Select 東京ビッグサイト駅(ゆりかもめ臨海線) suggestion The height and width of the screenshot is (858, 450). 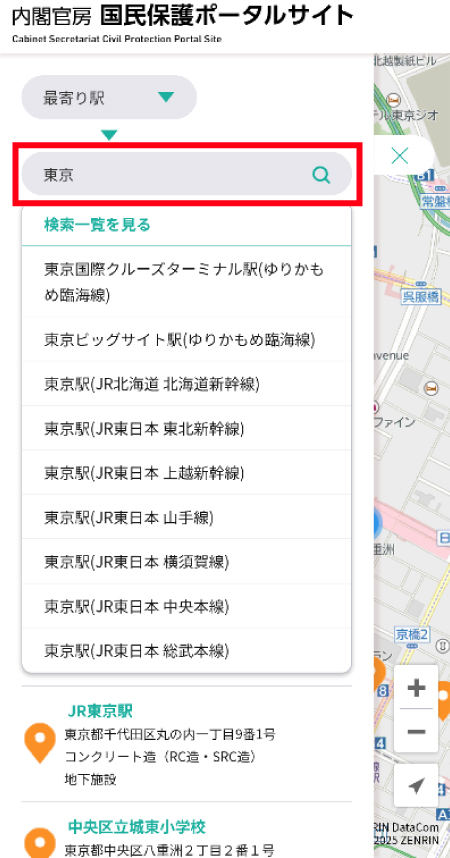point(187,339)
